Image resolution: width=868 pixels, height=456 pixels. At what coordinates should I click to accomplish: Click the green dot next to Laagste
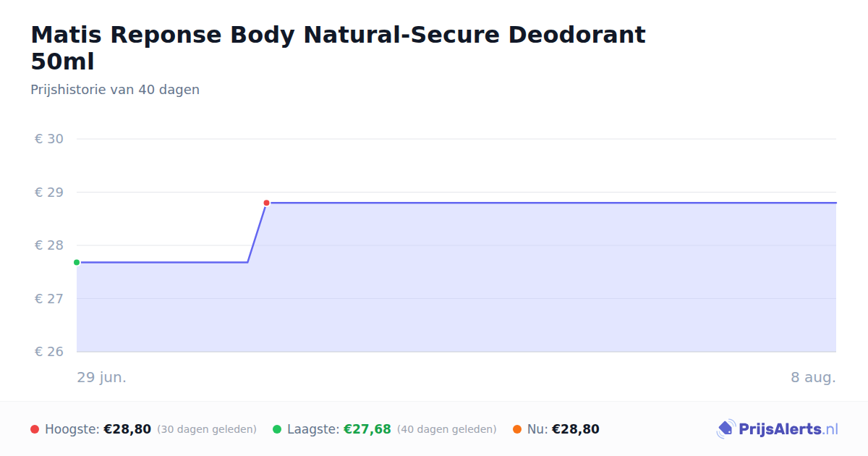pos(277,429)
